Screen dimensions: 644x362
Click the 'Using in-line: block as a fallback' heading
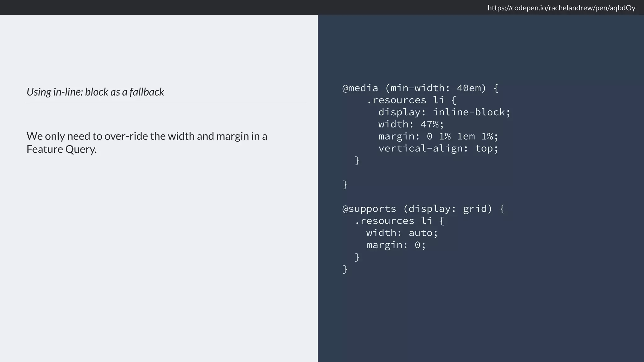pos(95,92)
